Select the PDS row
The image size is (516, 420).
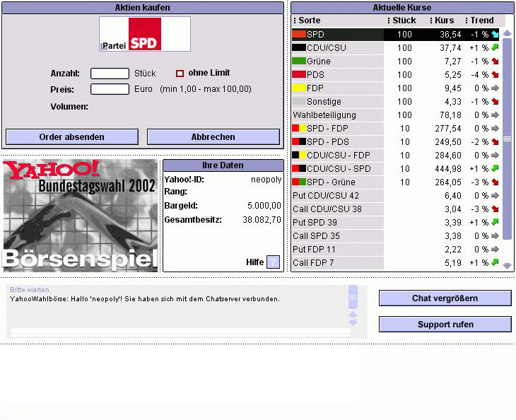click(396, 75)
